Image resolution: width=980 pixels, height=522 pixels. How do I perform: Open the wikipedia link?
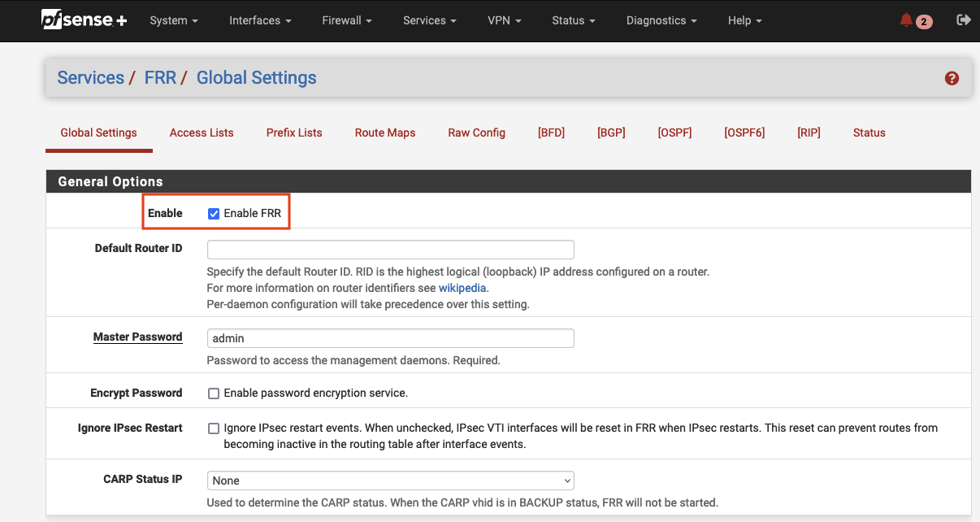[462, 287]
